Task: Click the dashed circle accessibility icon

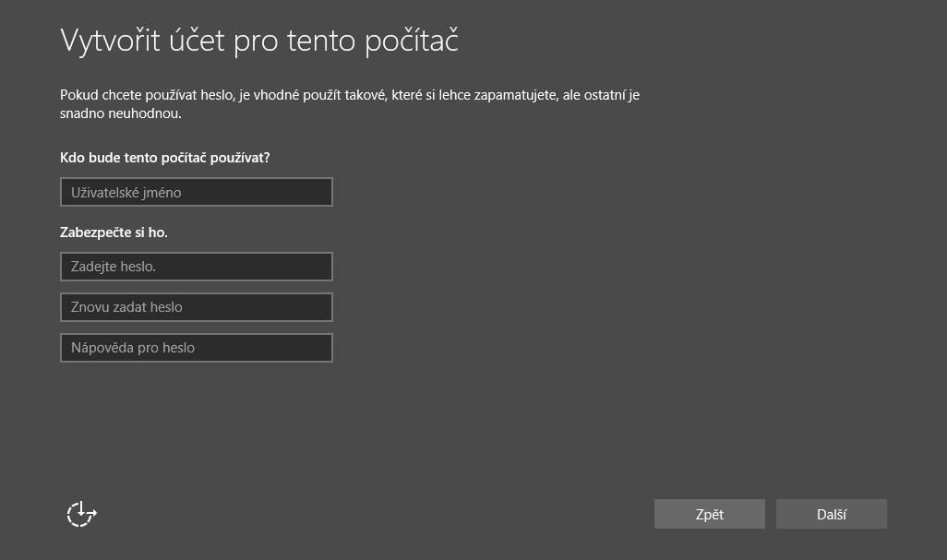Action: [81, 514]
